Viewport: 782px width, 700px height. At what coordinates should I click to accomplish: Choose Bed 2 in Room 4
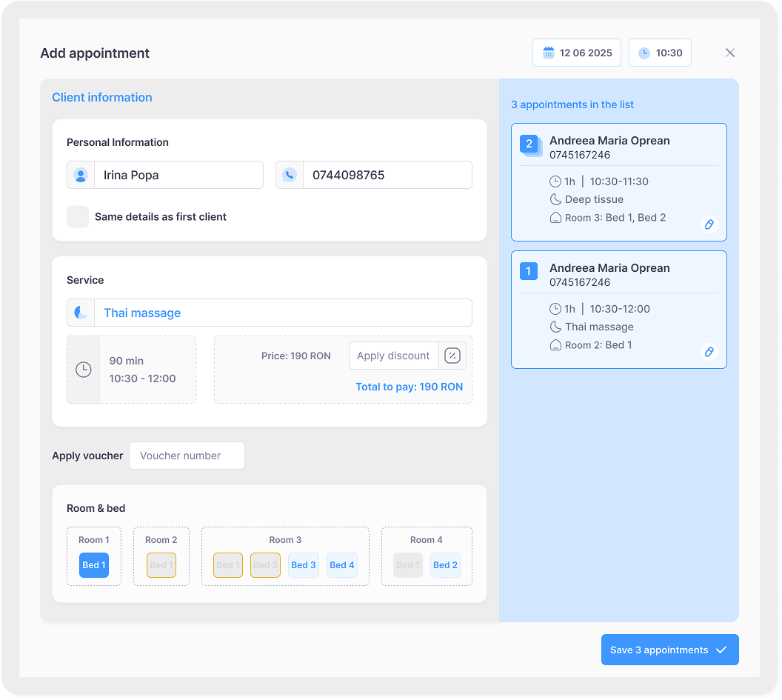click(445, 565)
